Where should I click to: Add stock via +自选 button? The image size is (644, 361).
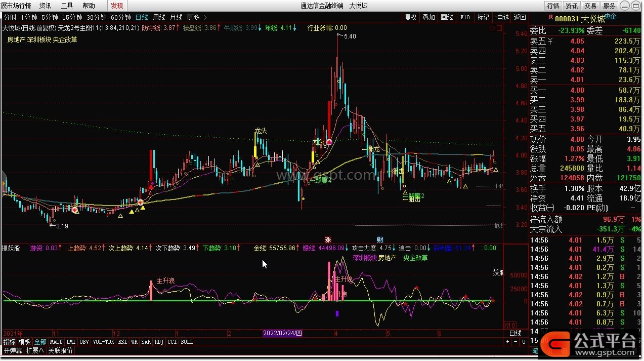coord(501,17)
